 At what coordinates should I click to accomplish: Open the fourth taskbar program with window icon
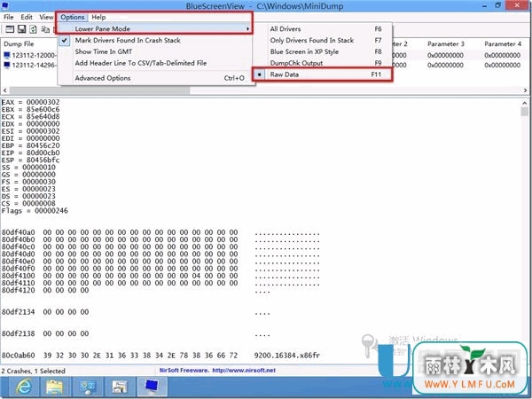coord(120,387)
